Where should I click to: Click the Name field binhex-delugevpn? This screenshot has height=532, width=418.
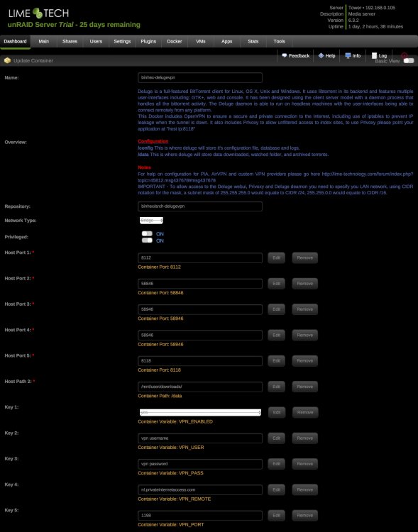200,78
